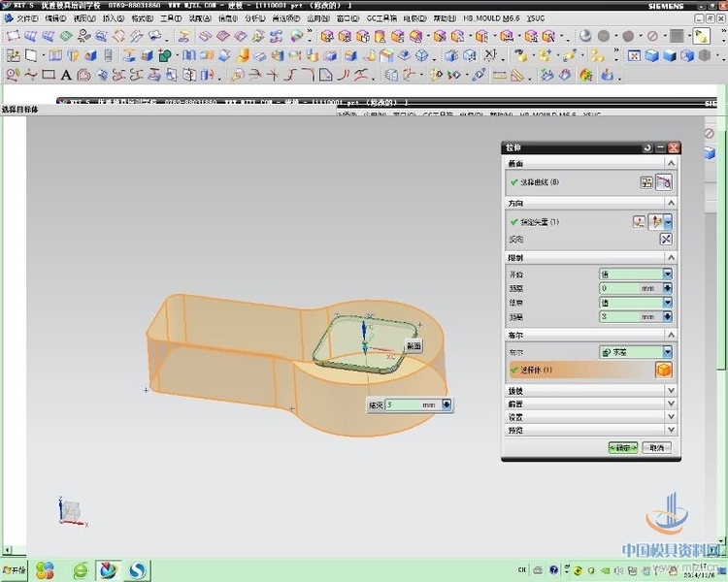The height and width of the screenshot is (582, 728).
Task: Expand the 设置 settings section
Action: [x=670, y=416]
